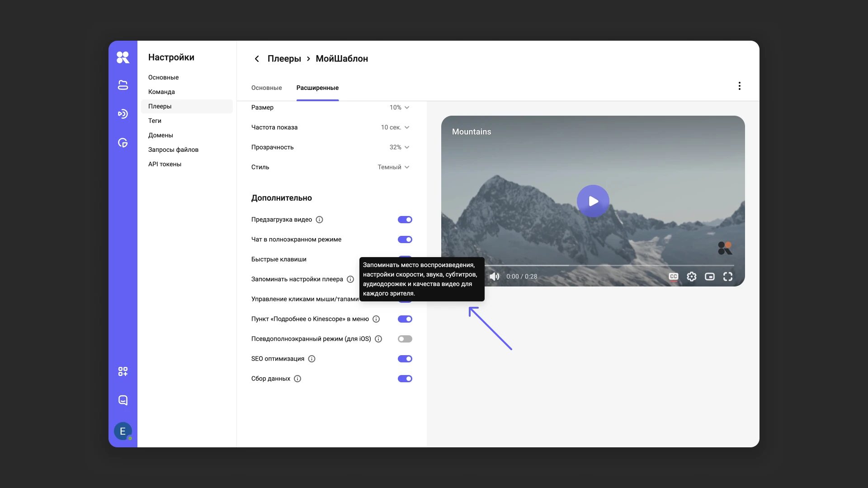868x488 pixels.
Task: Toggle subtitles CC in player
Action: pyautogui.click(x=673, y=277)
